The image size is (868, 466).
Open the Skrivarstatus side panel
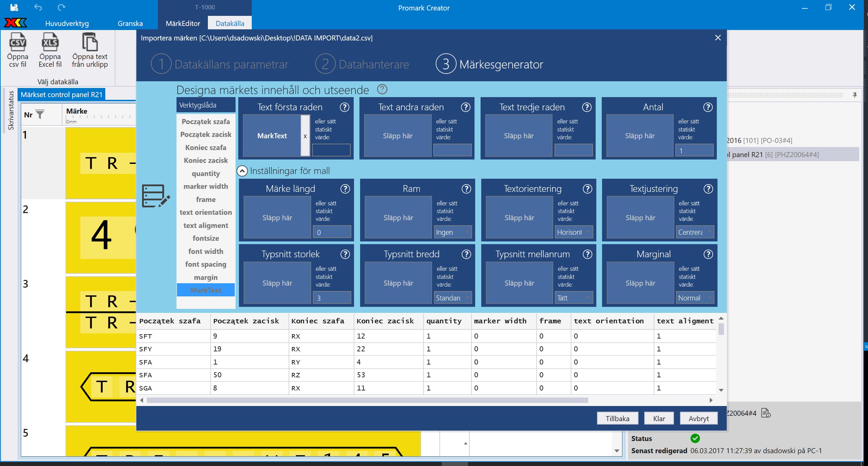(x=11, y=110)
